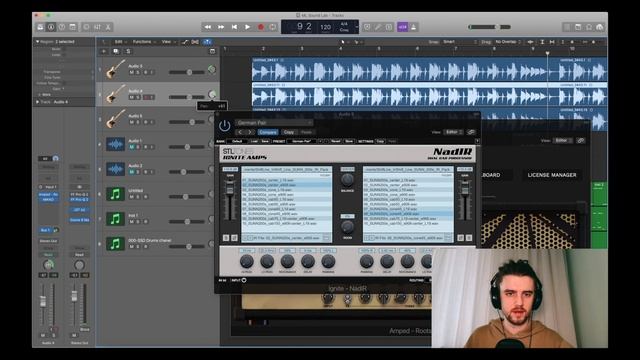The image size is (640, 360).
Task: Open the Loop Browser icon at top right
Action: click(x=589, y=27)
